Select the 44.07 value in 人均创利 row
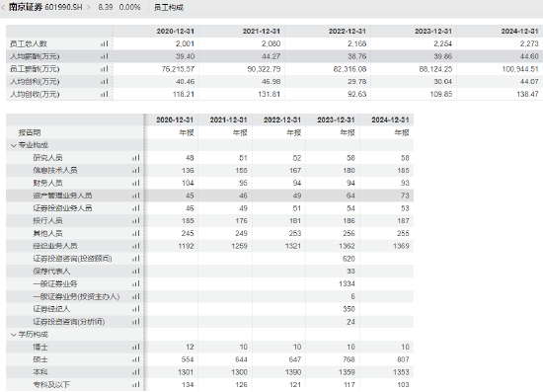This screenshot has height=392, width=543. 529,81
